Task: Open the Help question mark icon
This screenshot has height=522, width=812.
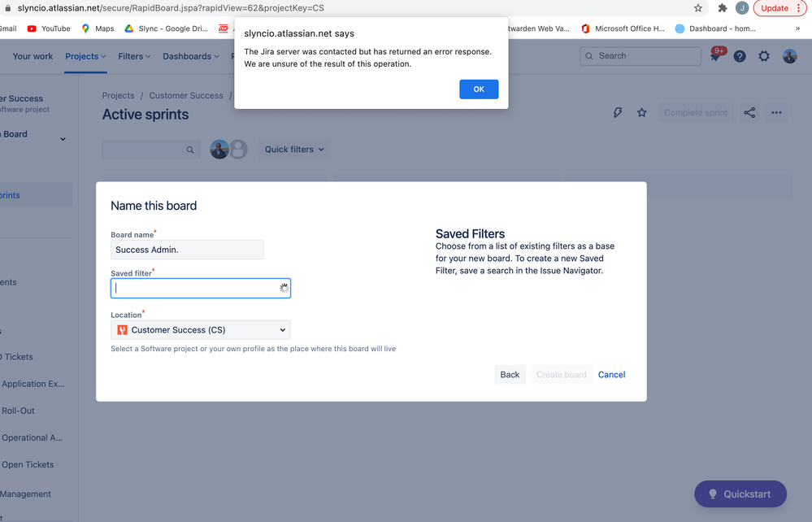Action: pos(740,56)
